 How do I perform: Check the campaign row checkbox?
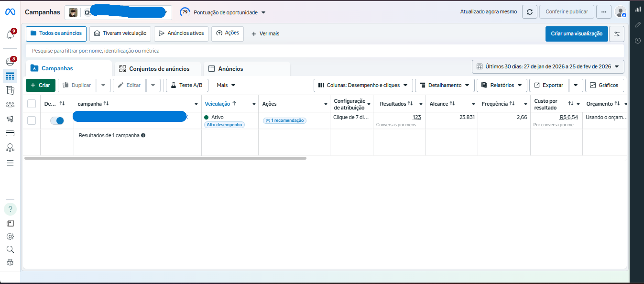tap(32, 120)
